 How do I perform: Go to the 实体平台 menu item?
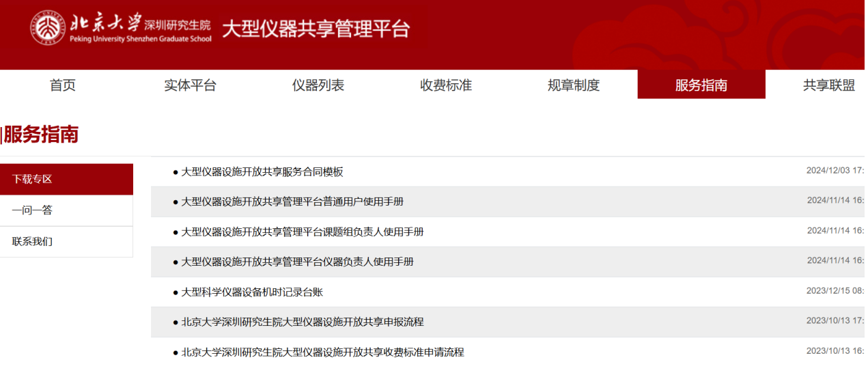point(190,85)
